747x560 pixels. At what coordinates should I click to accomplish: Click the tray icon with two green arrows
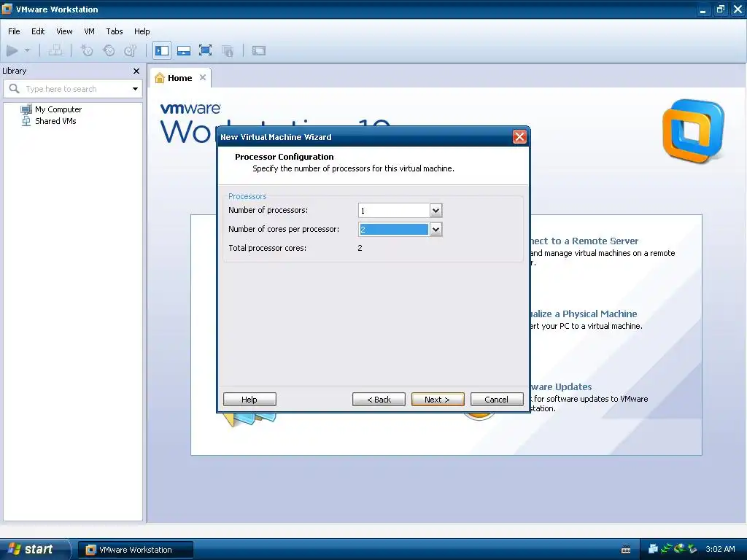click(x=666, y=548)
